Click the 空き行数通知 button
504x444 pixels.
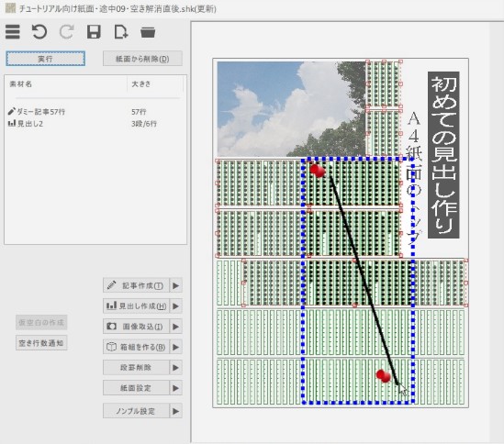click(x=41, y=343)
